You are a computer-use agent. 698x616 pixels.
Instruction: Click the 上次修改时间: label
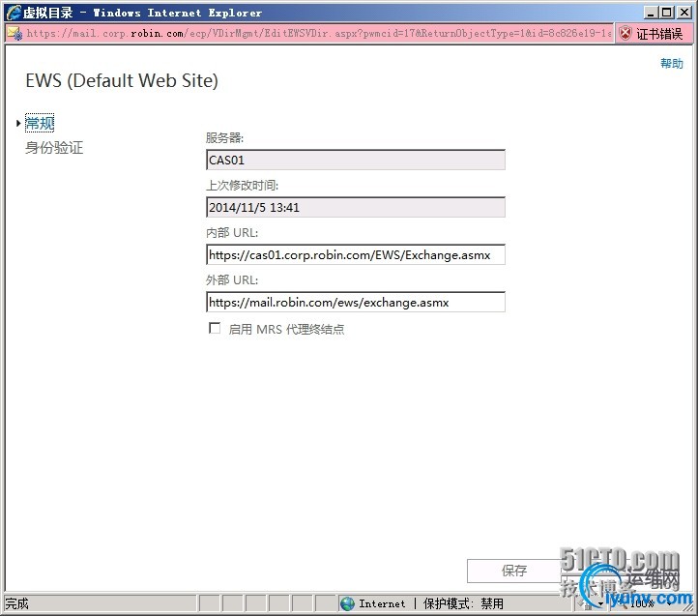[x=242, y=185]
